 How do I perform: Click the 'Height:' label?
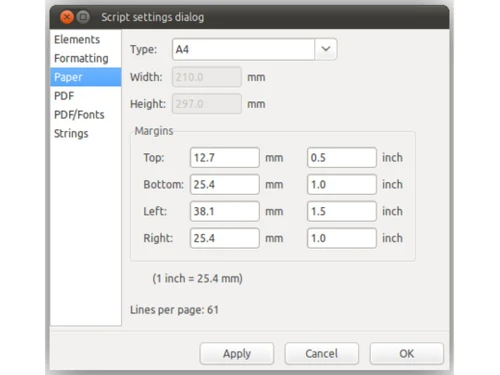[148, 104]
